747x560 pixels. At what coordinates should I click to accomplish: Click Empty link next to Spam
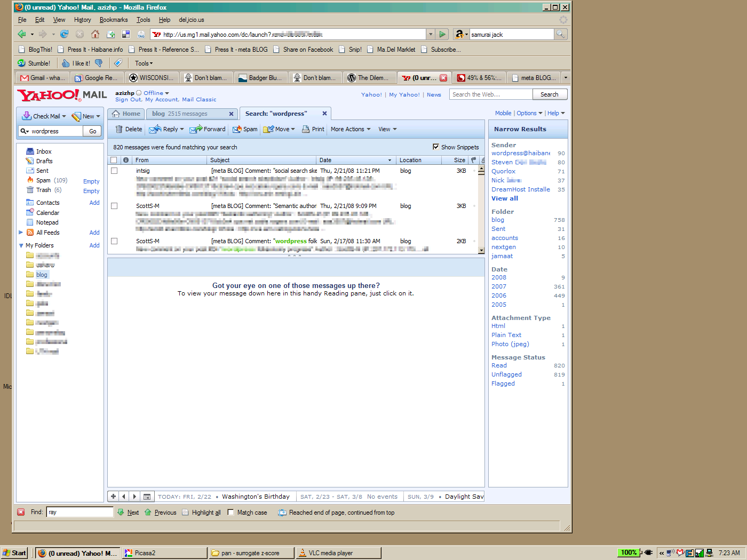tap(91, 181)
